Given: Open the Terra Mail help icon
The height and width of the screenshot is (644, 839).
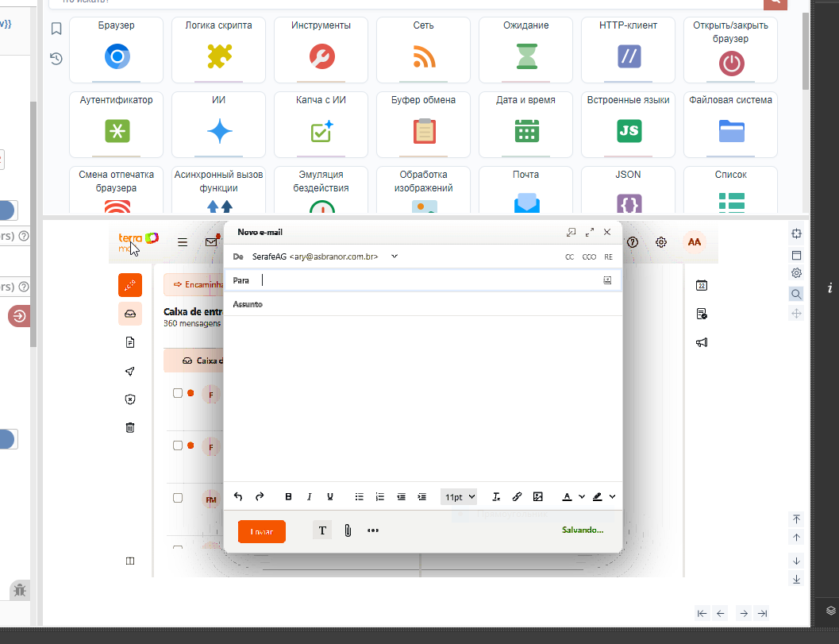Looking at the screenshot, I should 633,242.
